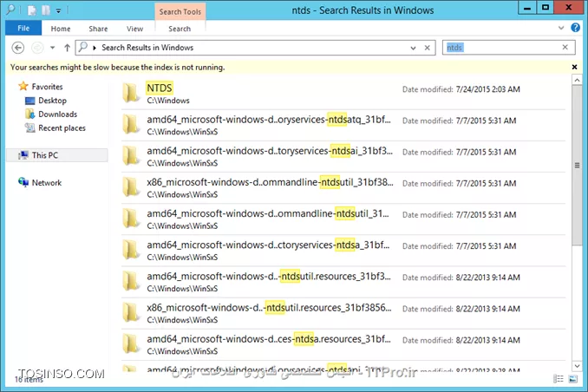588x392 pixels.
Task: Click the X button in the address bar
Action: (x=428, y=48)
